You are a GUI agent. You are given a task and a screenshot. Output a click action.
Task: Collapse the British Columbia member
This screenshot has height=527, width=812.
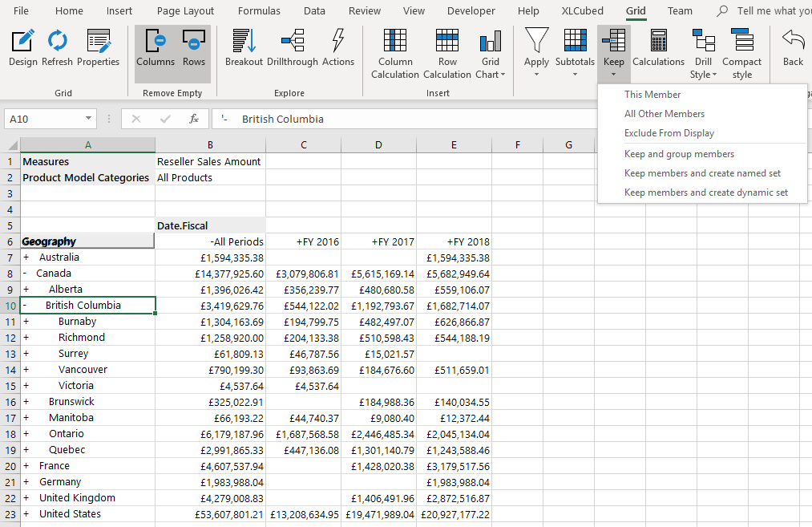click(x=25, y=306)
